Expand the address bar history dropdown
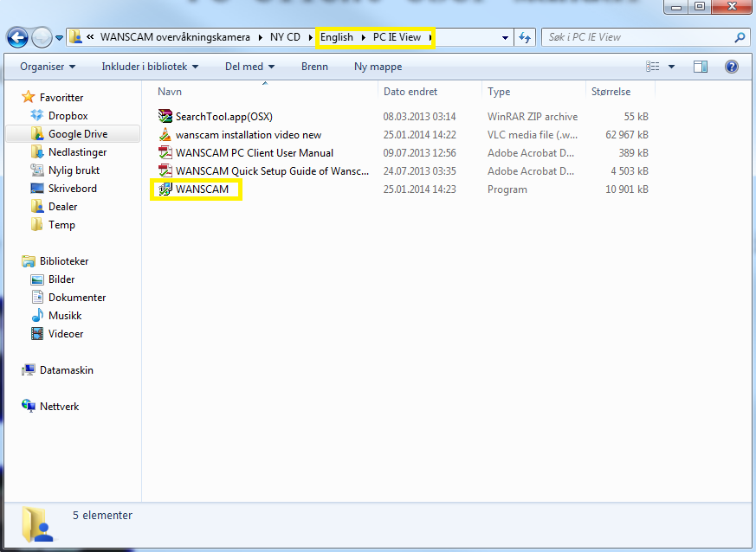The height and width of the screenshot is (552, 756). point(505,37)
